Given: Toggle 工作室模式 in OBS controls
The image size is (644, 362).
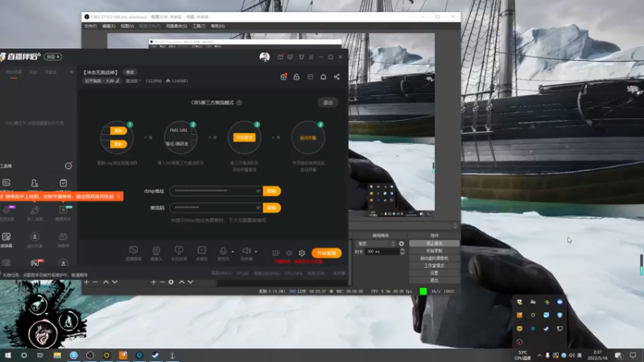Looking at the screenshot, I should pyautogui.click(x=434, y=265).
